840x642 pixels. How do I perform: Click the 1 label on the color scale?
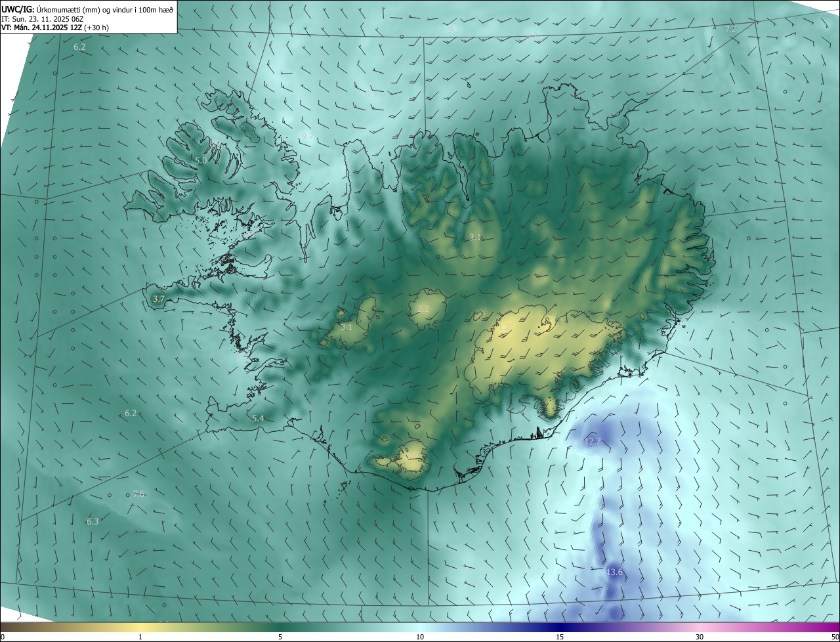tap(140, 637)
